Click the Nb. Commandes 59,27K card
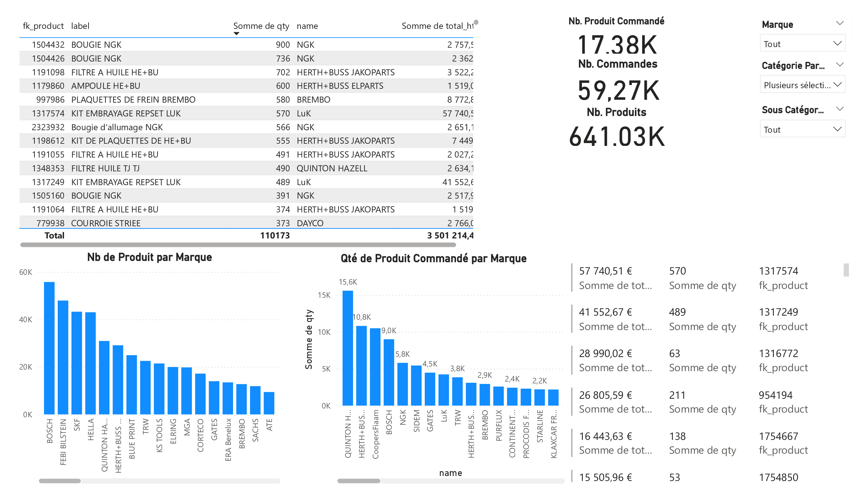This screenshot has width=868, height=502. [x=618, y=90]
